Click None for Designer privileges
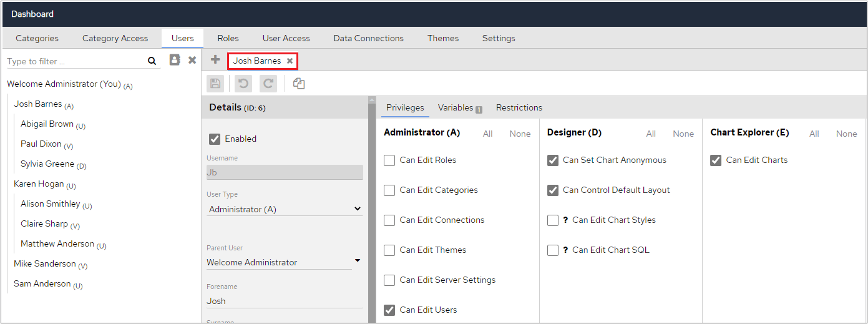Image resolution: width=868 pixels, height=324 pixels. (x=683, y=134)
